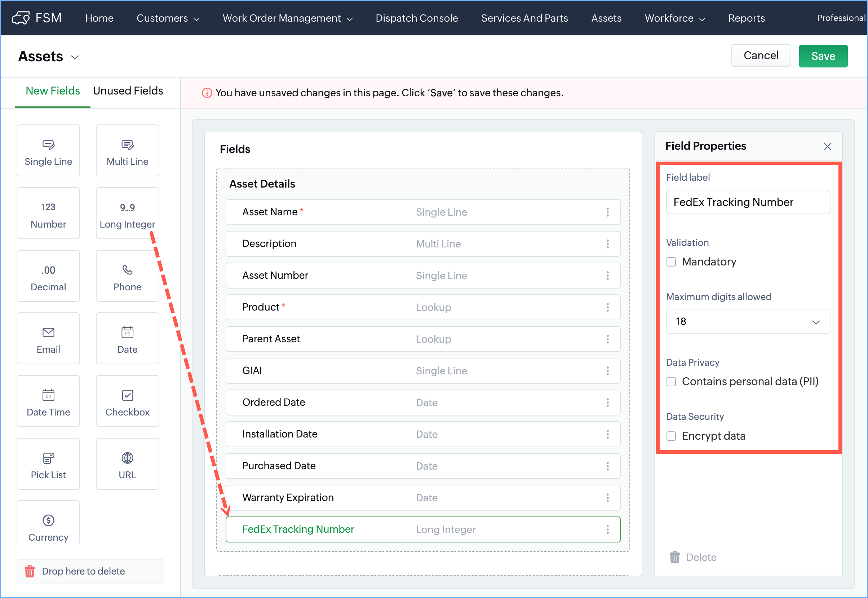
Task: Choose the Currency field type icon
Action: [x=48, y=520]
